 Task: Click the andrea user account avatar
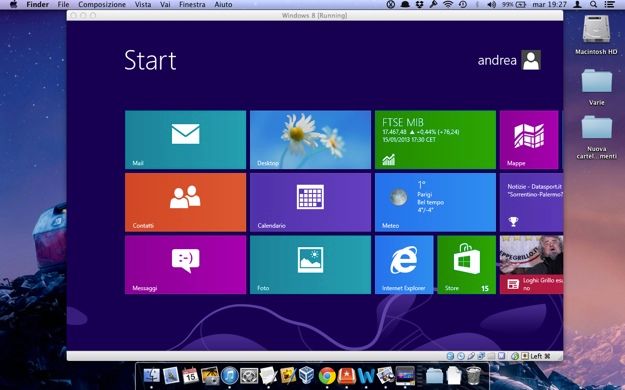(x=531, y=60)
